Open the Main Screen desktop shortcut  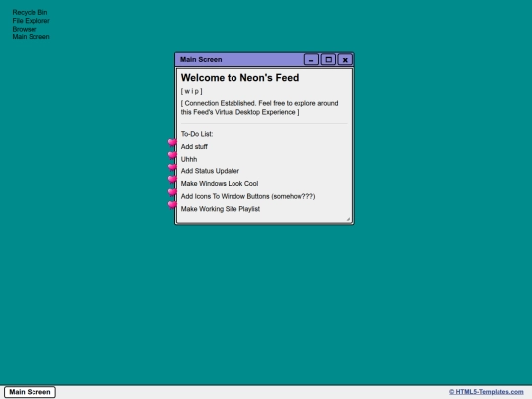pyautogui.click(x=31, y=37)
